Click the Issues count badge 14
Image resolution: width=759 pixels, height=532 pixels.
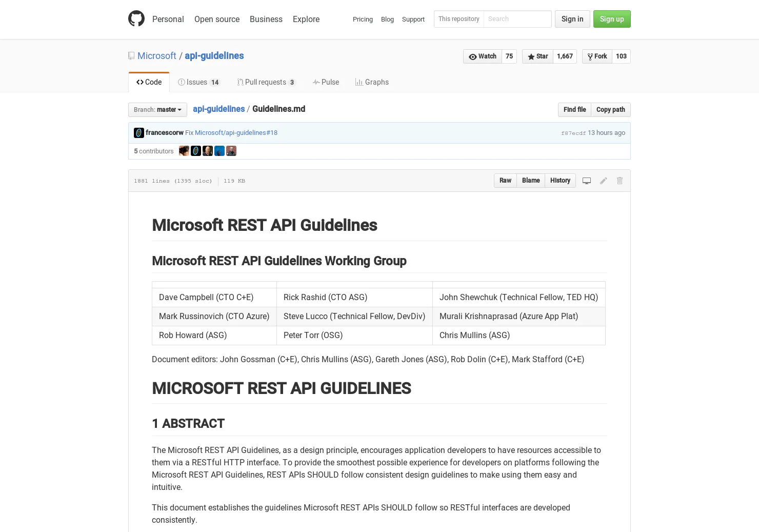(x=215, y=83)
